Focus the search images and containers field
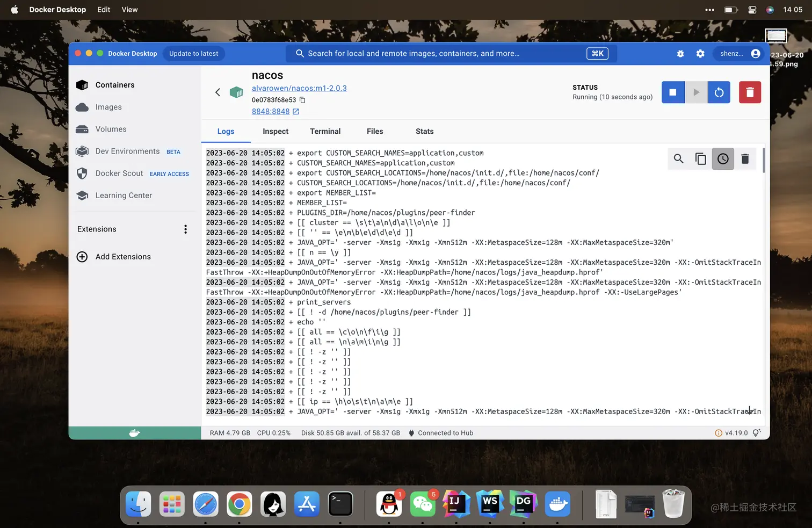Screen dimensions: 812x528 point(451,54)
